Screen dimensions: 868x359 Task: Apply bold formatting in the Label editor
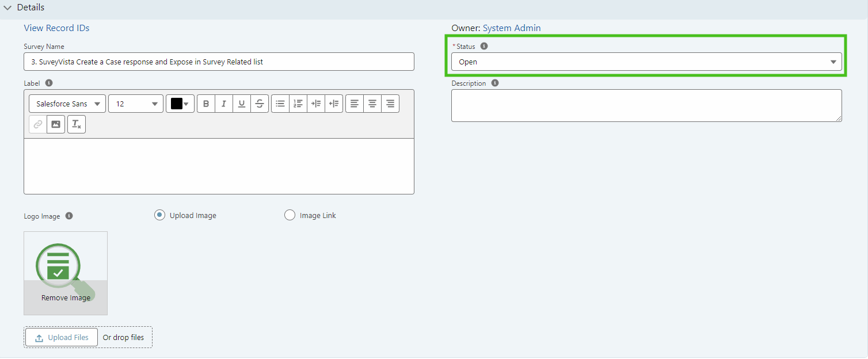coord(205,104)
